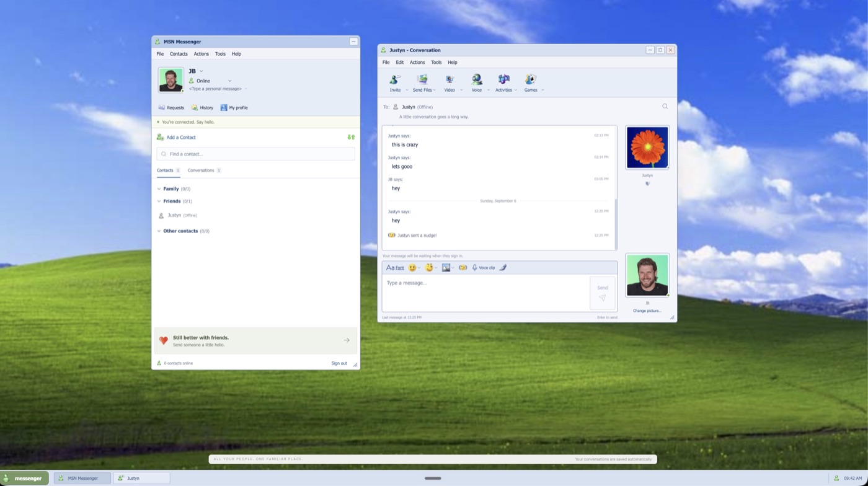Click the Justyn taskbar button
This screenshot has height=486, width=868.
(141, 478)
